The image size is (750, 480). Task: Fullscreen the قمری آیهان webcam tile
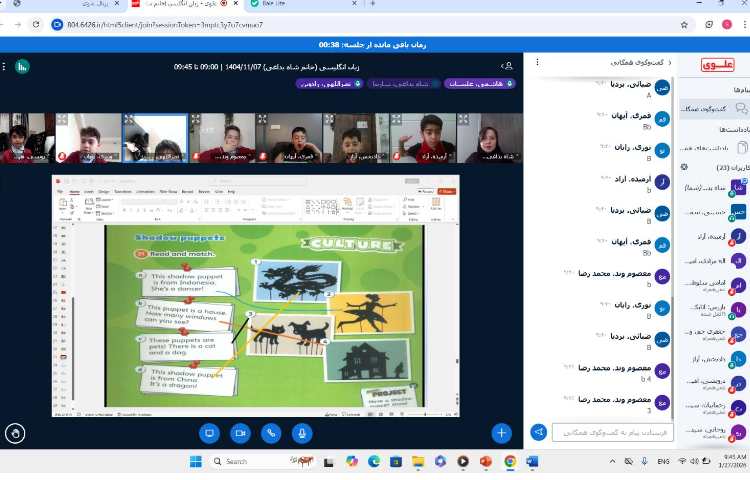click(262, 119)
